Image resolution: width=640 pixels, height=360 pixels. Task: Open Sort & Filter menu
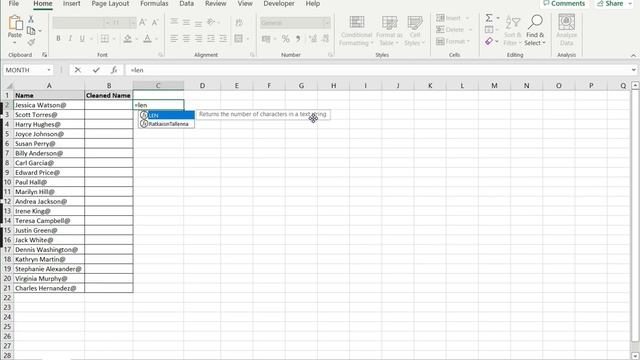click(512, 31)
